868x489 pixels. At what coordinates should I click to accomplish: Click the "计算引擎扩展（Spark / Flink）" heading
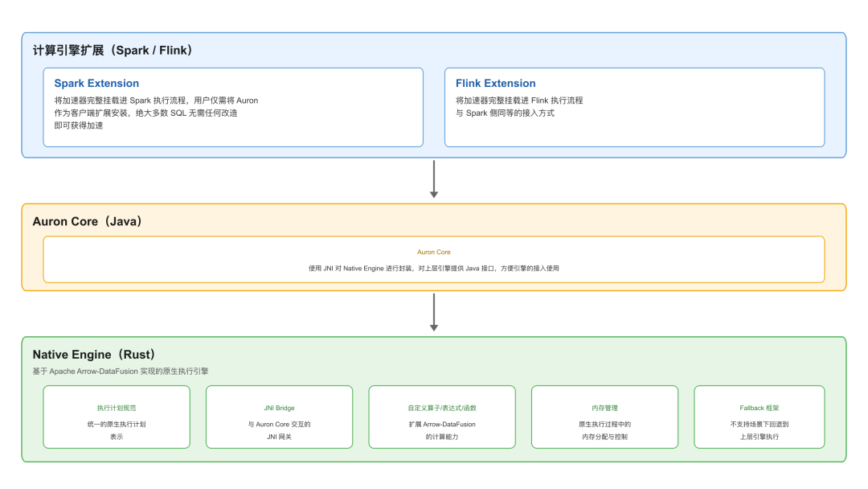click(113, 51)
